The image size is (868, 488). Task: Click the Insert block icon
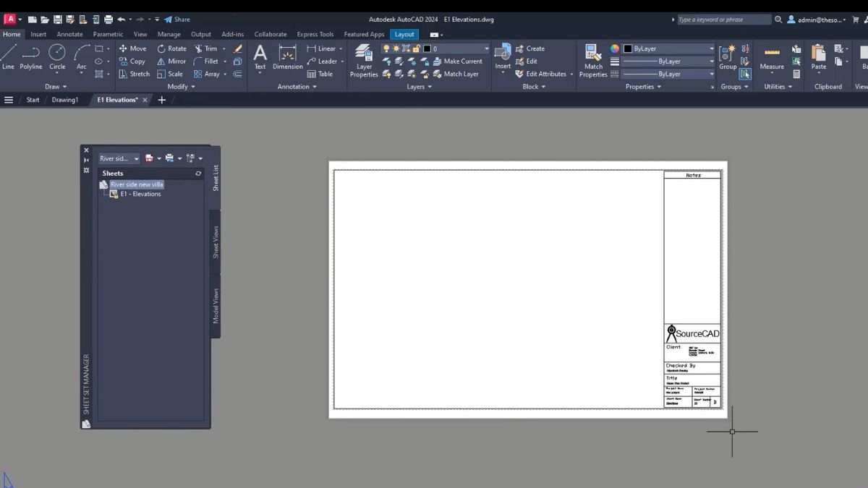(503, 53)
